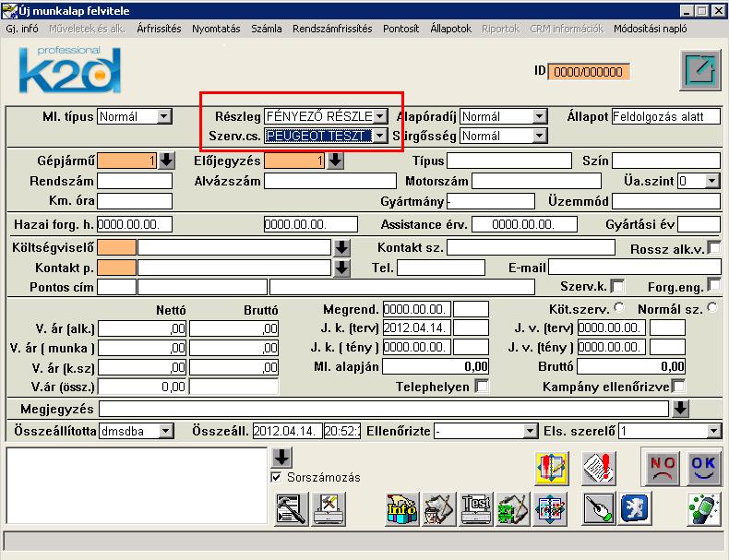Open the Állapotok menu
729x560 pixels.
point(451,29)
